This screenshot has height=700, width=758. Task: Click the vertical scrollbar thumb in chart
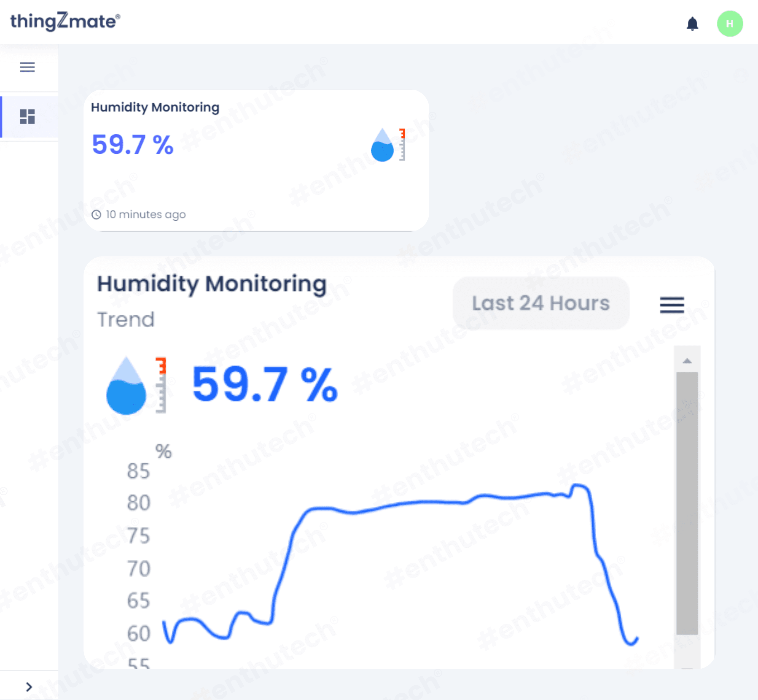[x=687, y=503]
